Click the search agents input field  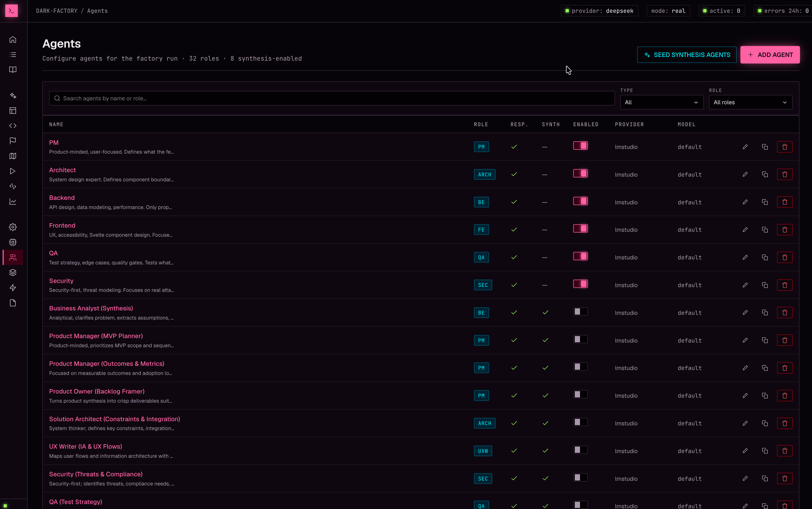pyautogui.click(x=332, y=98)
